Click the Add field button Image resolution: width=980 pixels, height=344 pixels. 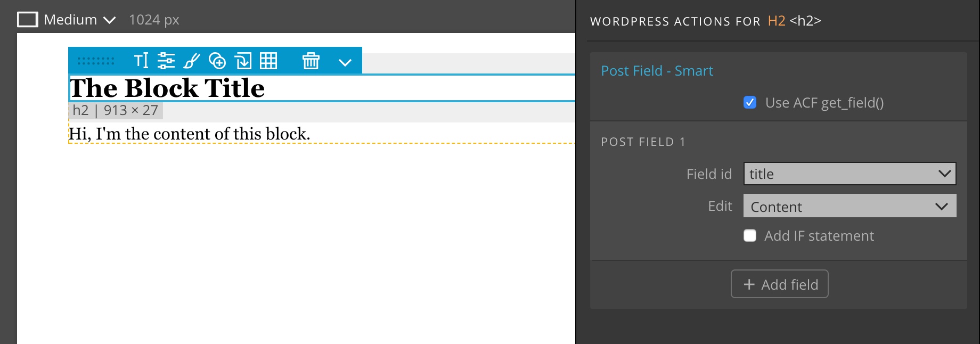coord(779,284)
